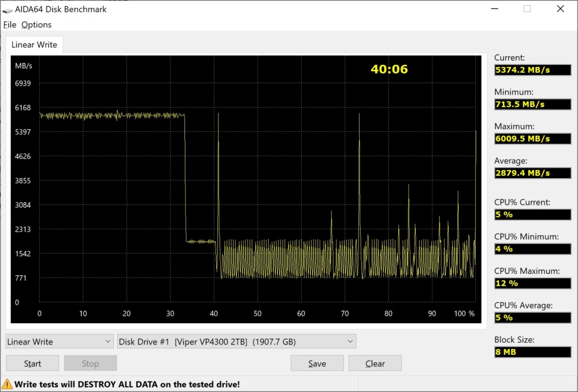Click the 50 x-axis percent label
The height and width of the screenshot is (392, 578).
click(x=257, y=313)
